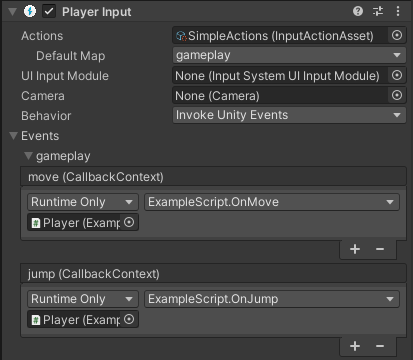
Task: Open object picker for Camera field
Action: pos(397,95)
